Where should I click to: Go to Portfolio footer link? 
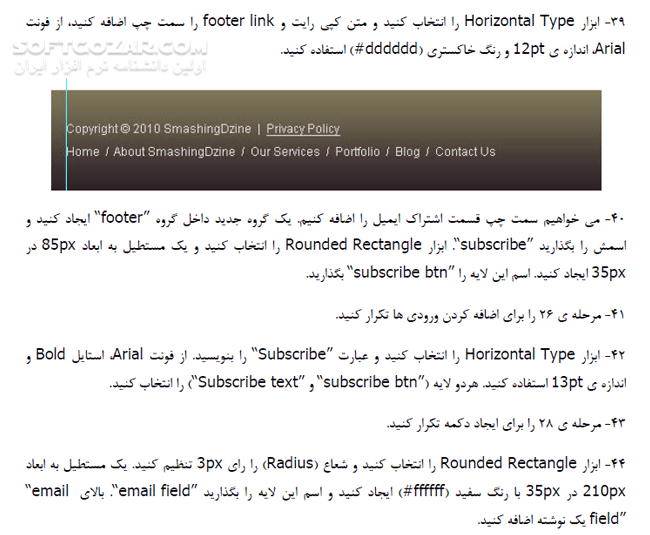(357, 152)
